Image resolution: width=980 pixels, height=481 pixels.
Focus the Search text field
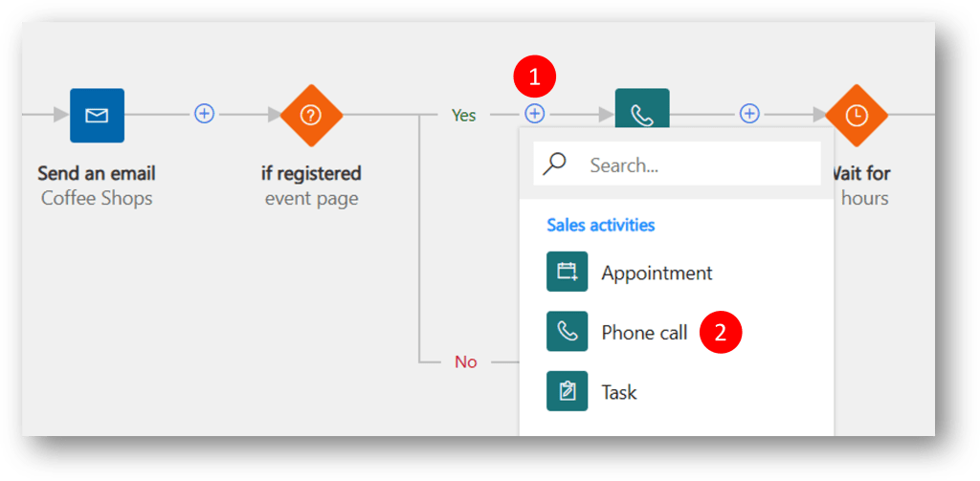point(699,164)
